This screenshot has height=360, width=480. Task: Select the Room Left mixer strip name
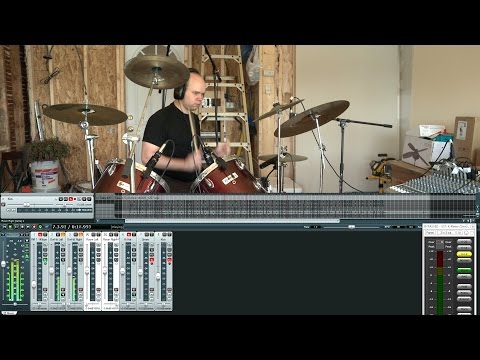pos(92,239)
